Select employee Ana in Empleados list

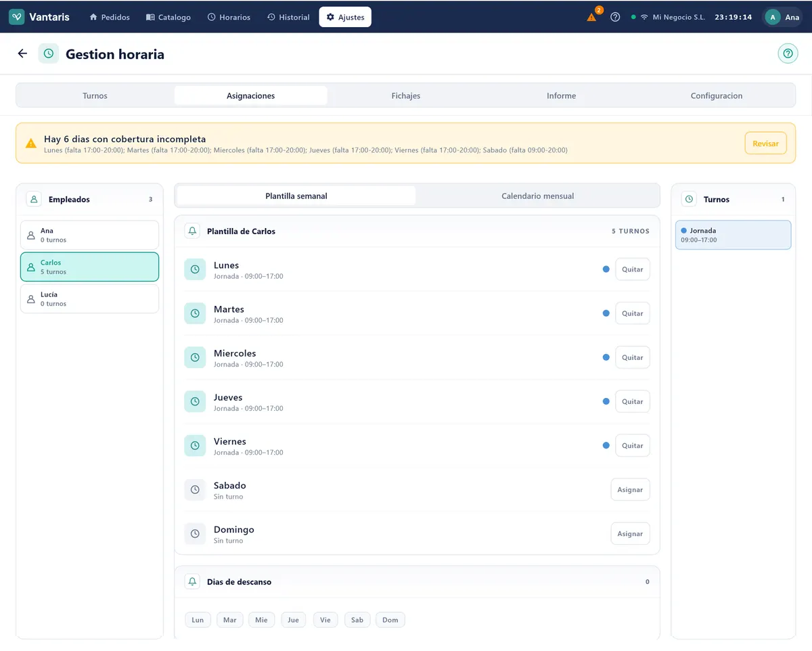coord(89,235)
